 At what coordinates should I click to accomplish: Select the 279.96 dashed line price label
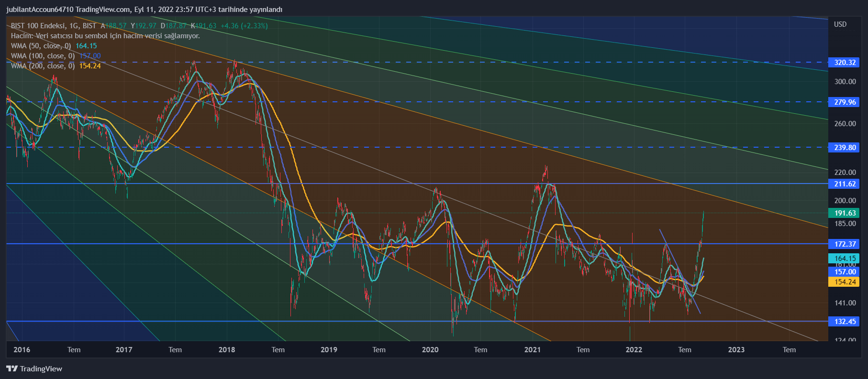coord(845,102)
